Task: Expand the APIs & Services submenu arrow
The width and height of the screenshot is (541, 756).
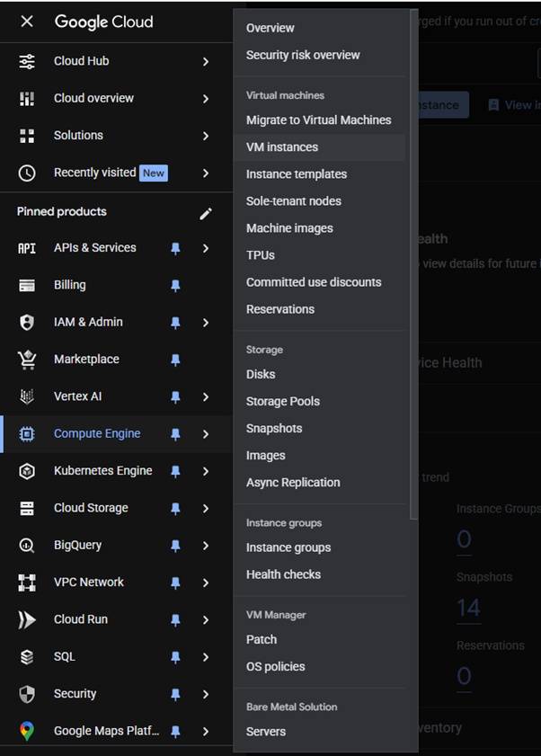Action: pos(206,248)
